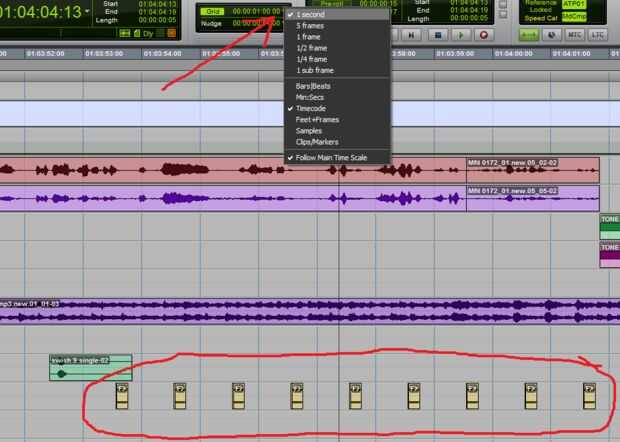Screen dimensions: 620x442
Task: Toggle Follow Main Time Scale option
Action: (338, 157)
